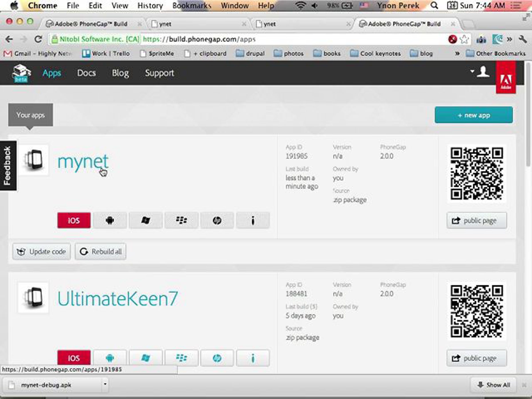Expand the user account dropdown arrow

[x=472, y=71]
